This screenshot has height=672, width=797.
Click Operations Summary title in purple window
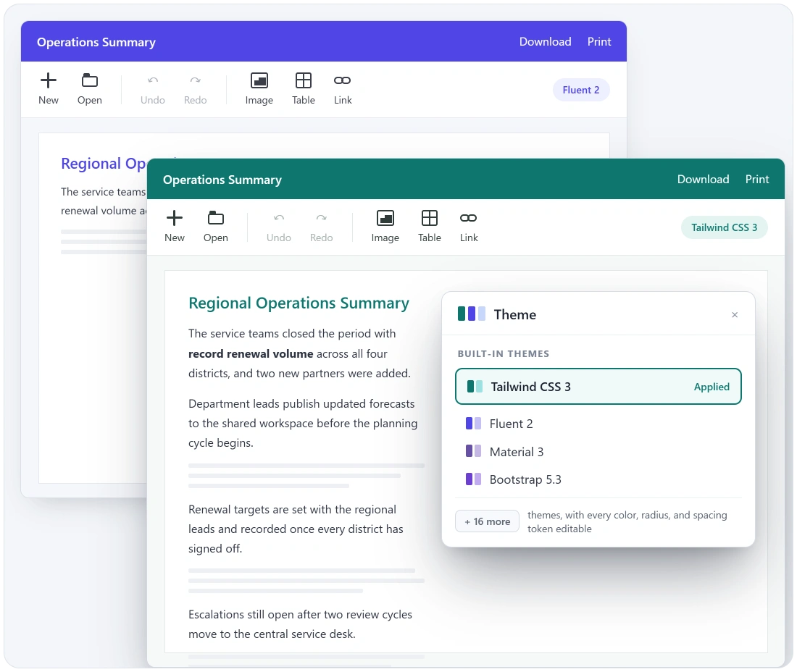click(x=96, y=42)
